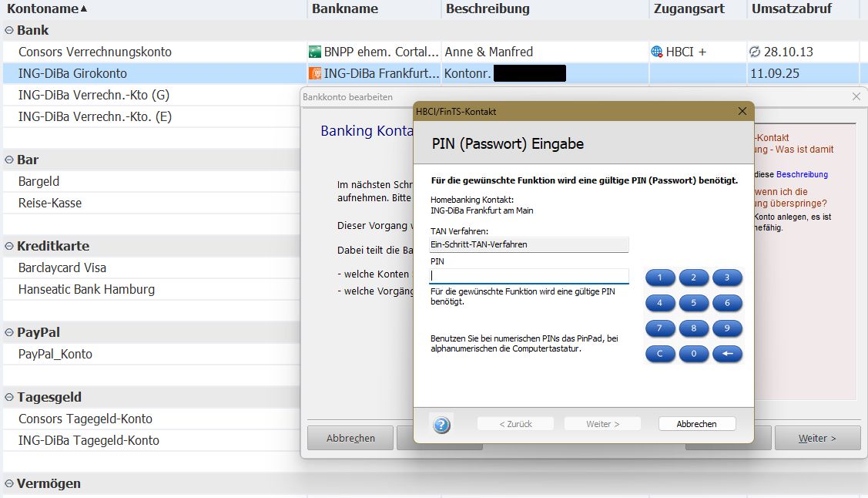
Task: Open help with the question mark icon
Action: (x=441, y=425)
